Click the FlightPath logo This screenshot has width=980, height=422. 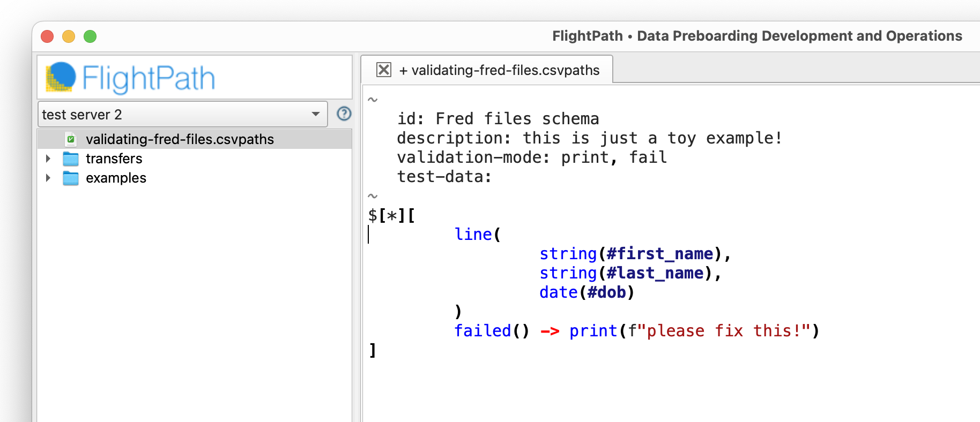coord(130,78)
